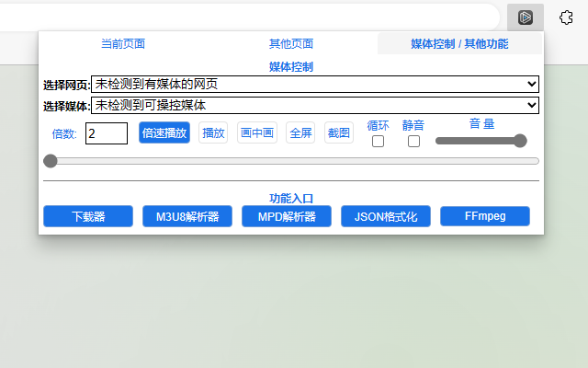Switch to the 其他页面 tab
The height and width of the screenshot is (368, 588).
point(291,43)
